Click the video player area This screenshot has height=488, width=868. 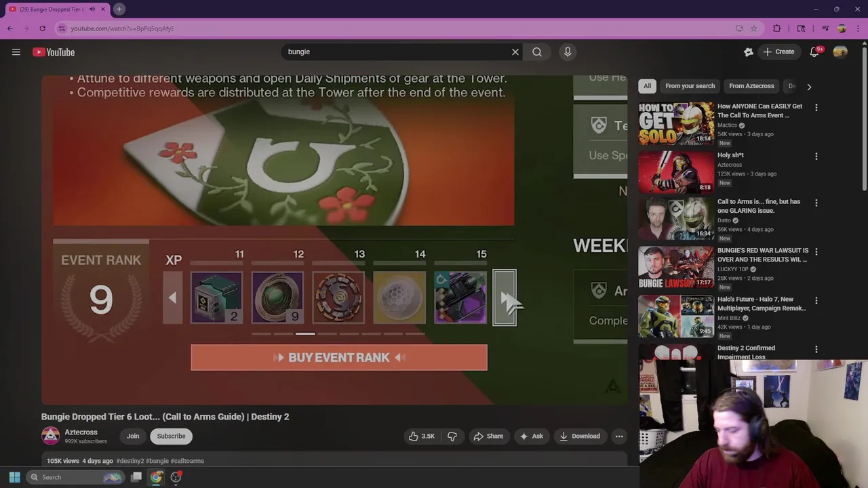(334, 239)
